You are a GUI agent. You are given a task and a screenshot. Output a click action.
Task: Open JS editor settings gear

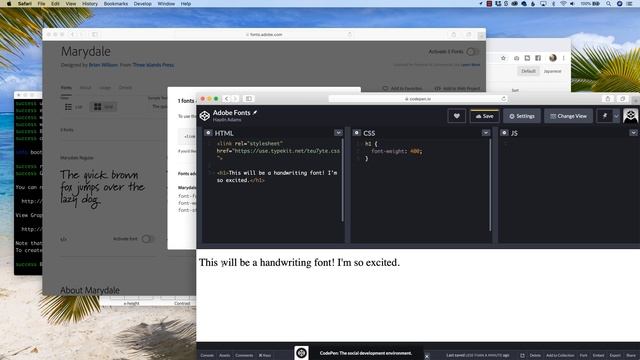(x=504, y=133)
